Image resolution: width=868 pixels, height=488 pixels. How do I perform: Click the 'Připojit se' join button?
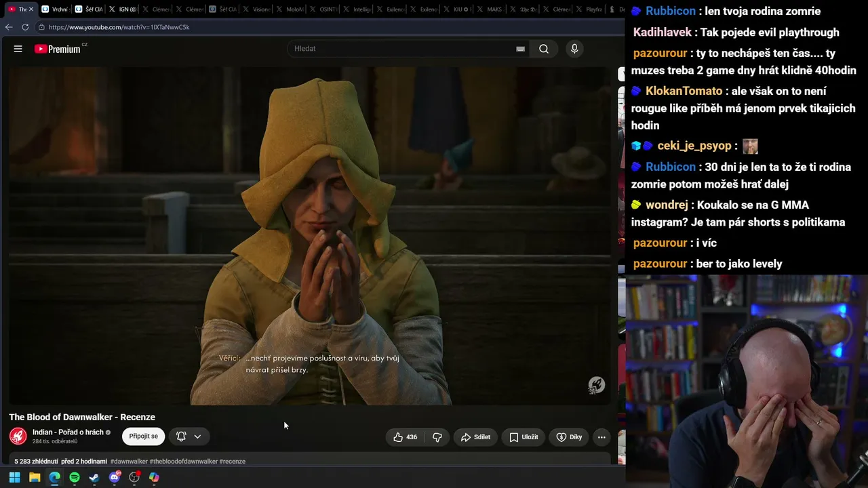click(144, 437)
